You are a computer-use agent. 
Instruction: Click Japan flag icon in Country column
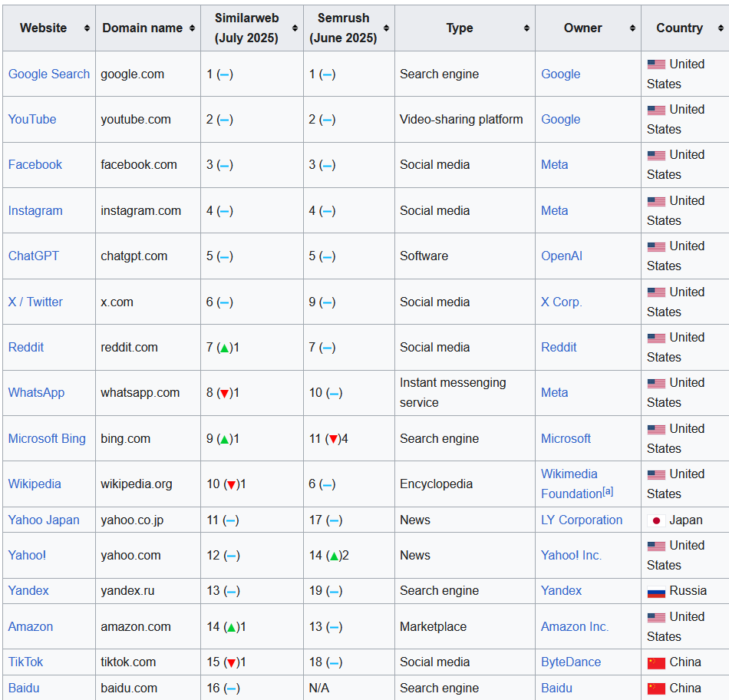[656, 520]
